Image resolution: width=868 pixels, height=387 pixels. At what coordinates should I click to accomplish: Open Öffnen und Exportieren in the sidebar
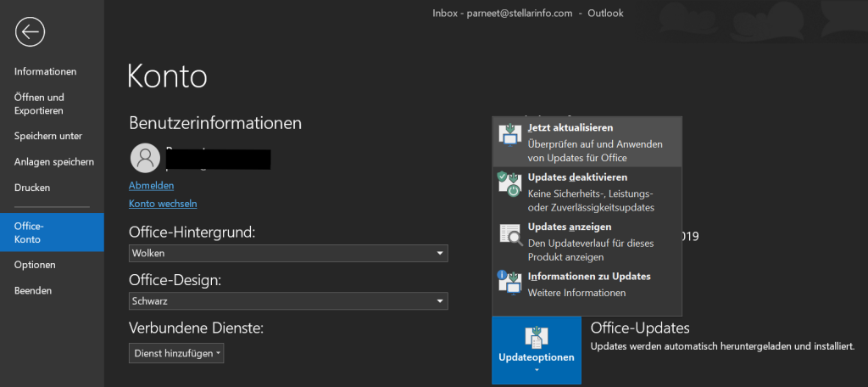39,104
